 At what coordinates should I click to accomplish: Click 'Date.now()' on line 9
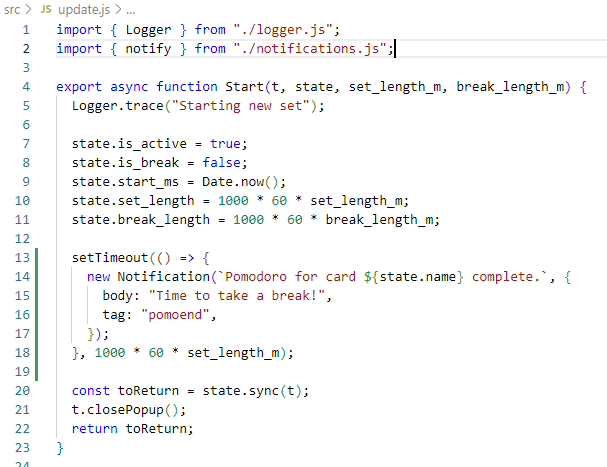coord(240,182)
